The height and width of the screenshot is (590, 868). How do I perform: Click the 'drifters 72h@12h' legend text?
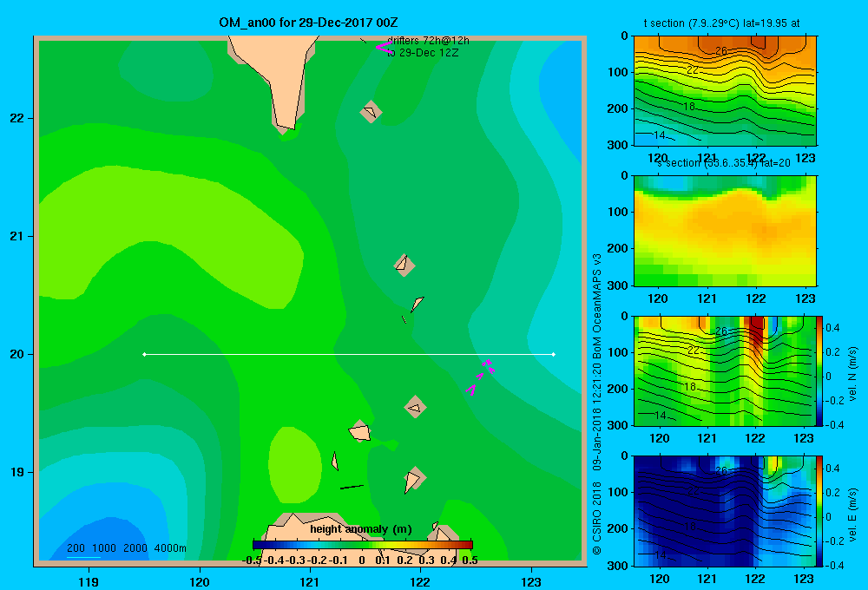pos(428,41)
